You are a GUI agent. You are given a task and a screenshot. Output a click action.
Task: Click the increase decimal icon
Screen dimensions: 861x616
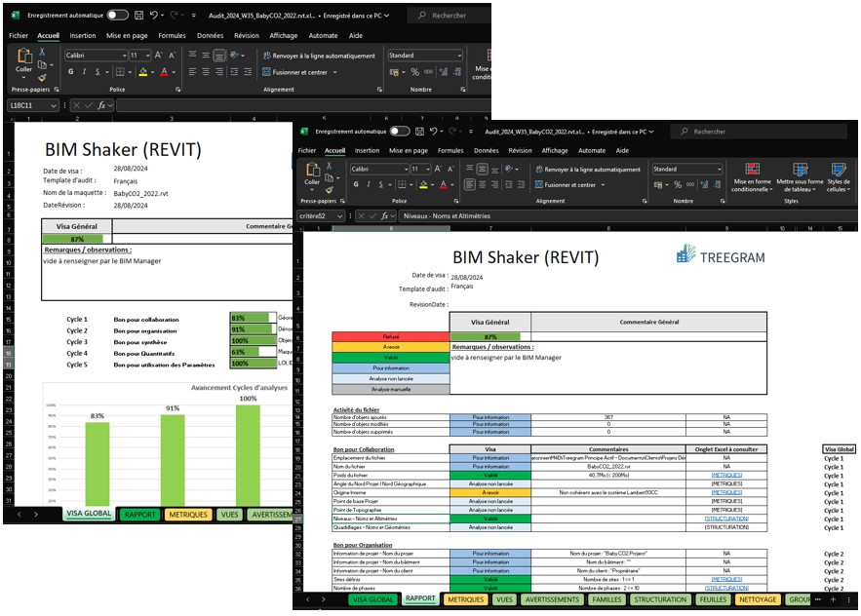704,185
